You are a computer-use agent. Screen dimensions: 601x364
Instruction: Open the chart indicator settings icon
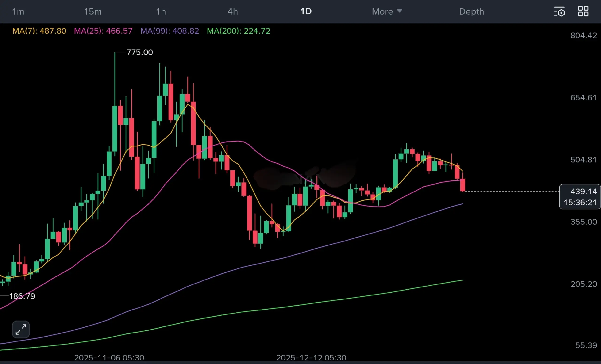(559, 11)
